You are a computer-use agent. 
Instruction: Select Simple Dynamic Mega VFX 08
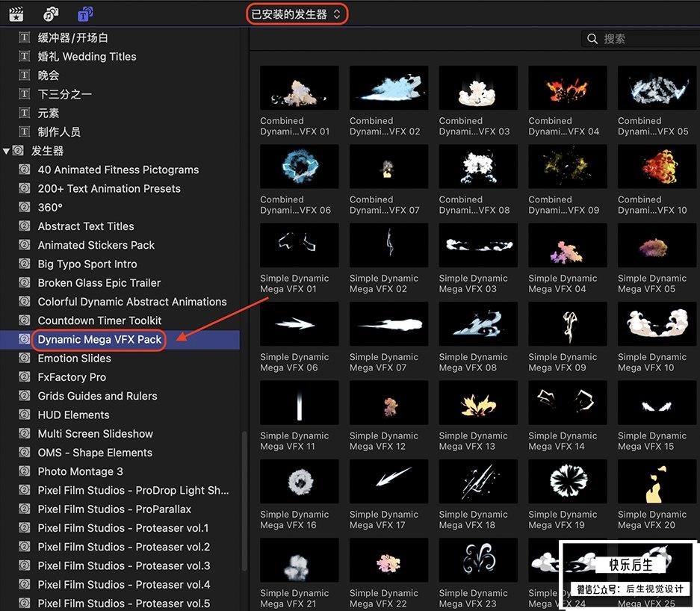478,324
